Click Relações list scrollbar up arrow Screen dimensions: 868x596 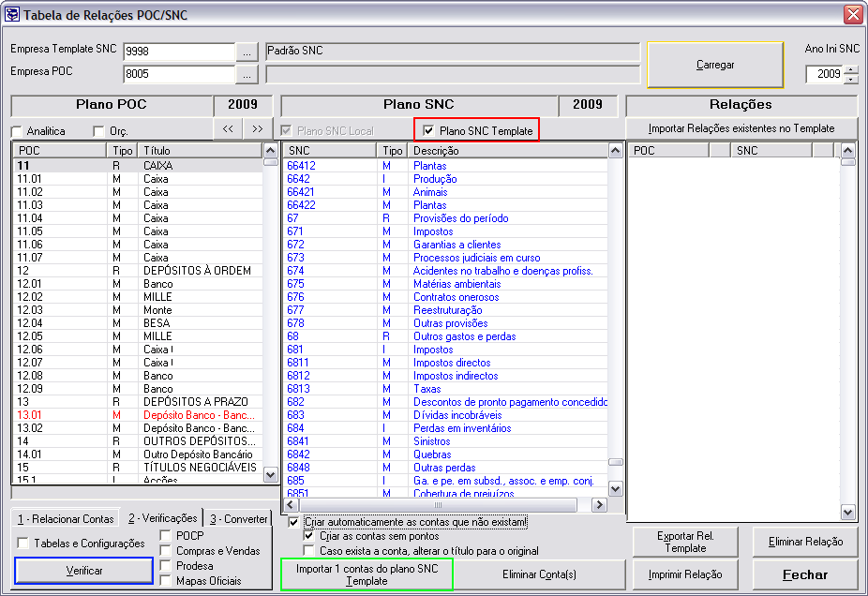point(848,151)
